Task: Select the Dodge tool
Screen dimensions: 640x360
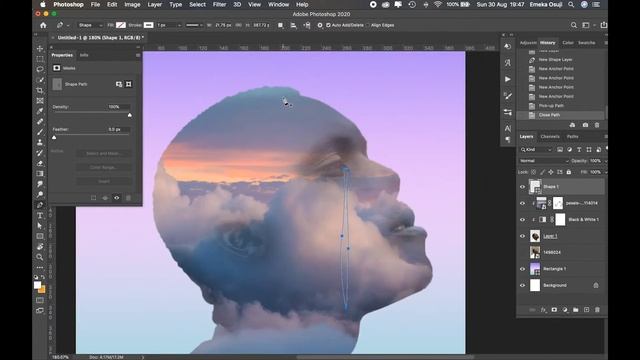Action: 40,195
